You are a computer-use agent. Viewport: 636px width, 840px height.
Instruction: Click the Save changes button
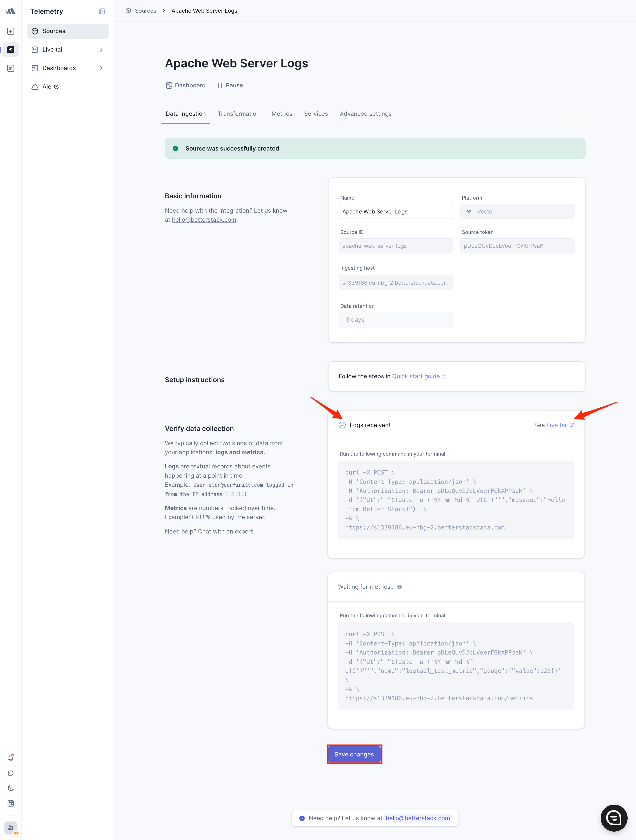pyautogui.click(x=354, y=754)
